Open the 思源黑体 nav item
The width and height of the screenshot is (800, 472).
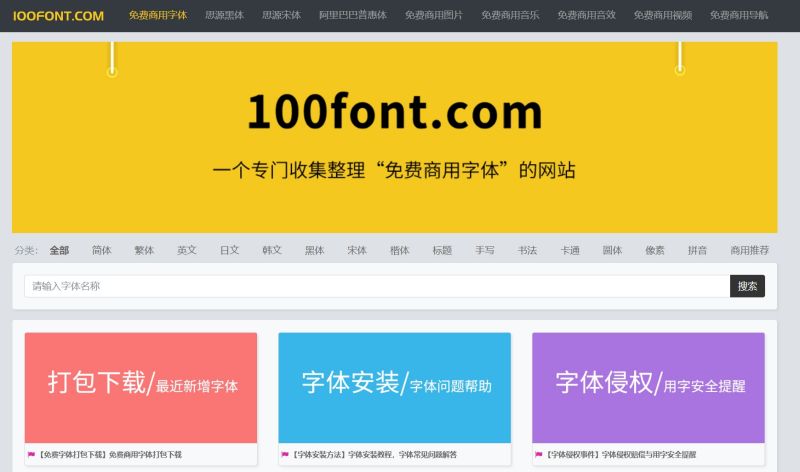coord(224,15)
